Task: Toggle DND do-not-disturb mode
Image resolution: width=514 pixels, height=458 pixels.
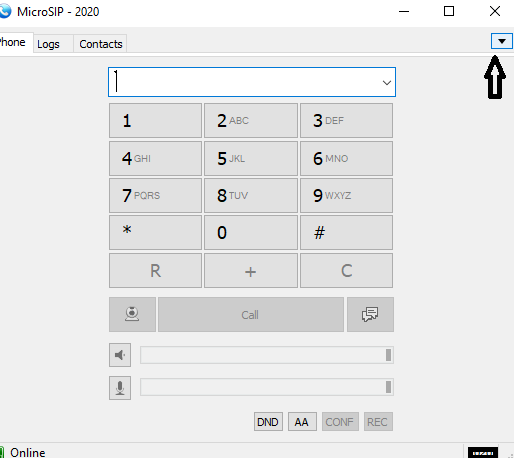Action: tap(268, 422)
